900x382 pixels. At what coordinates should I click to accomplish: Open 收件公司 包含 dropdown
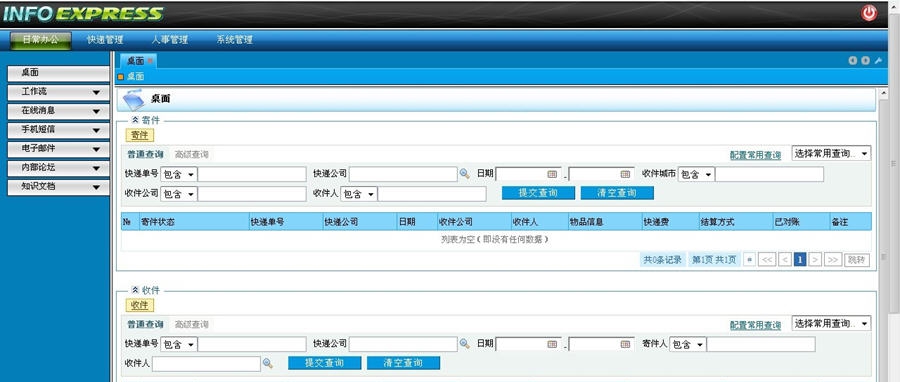click(179, 194)
